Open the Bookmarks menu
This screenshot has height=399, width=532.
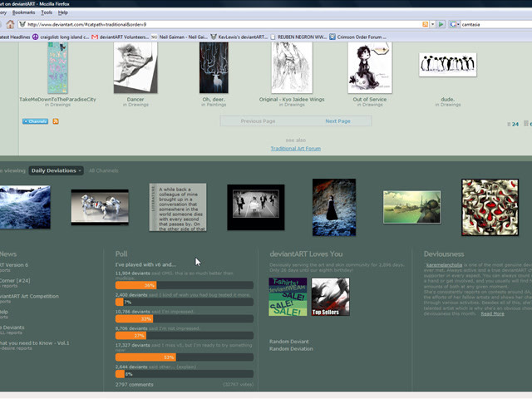[x=23, y=12]
